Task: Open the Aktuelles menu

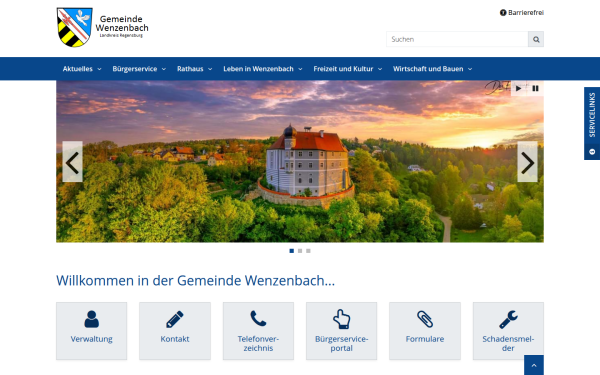Action: (78, 69)
